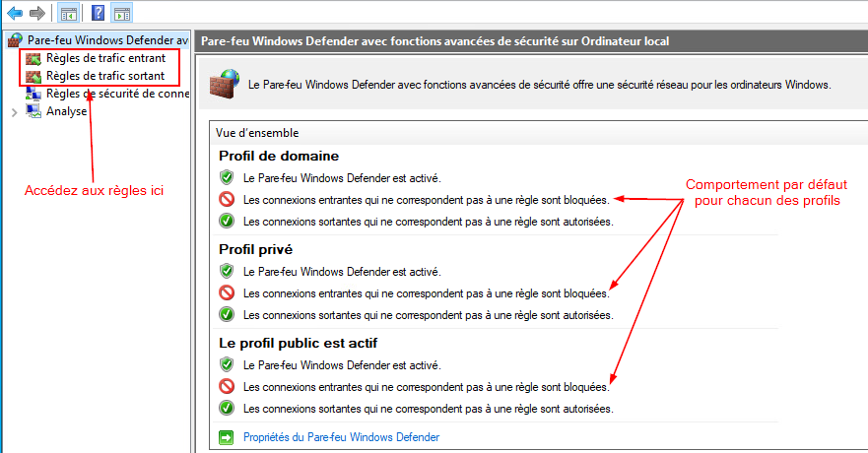
Task: Click the outbound rules firewall icon
Action: 33,77
